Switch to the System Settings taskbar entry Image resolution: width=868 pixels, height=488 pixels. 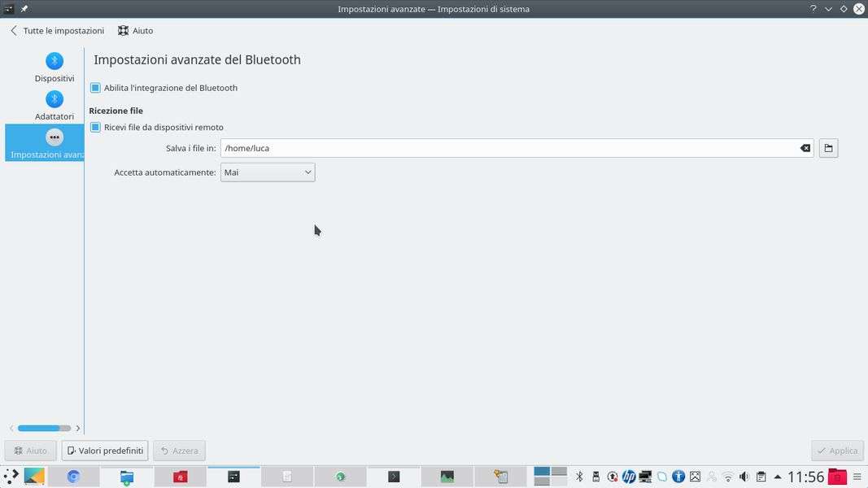coord(233,477)
